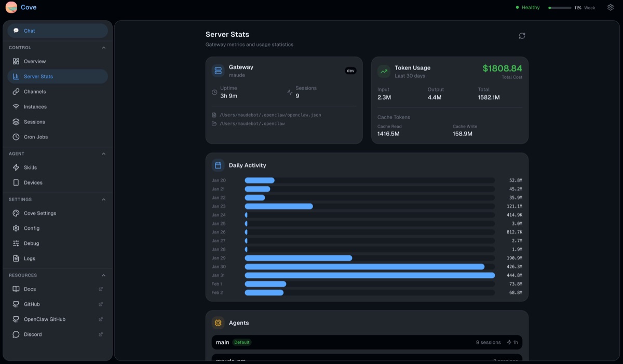Click the refresh icon on Server Stats

(522, 36)
